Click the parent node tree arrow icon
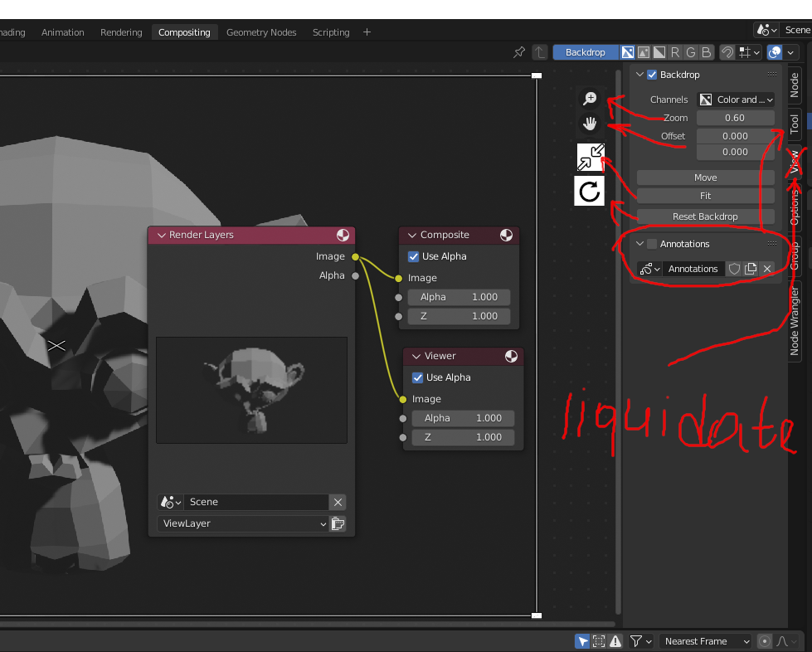This screenshot has width=812, height=652. (x=540, y=52)
